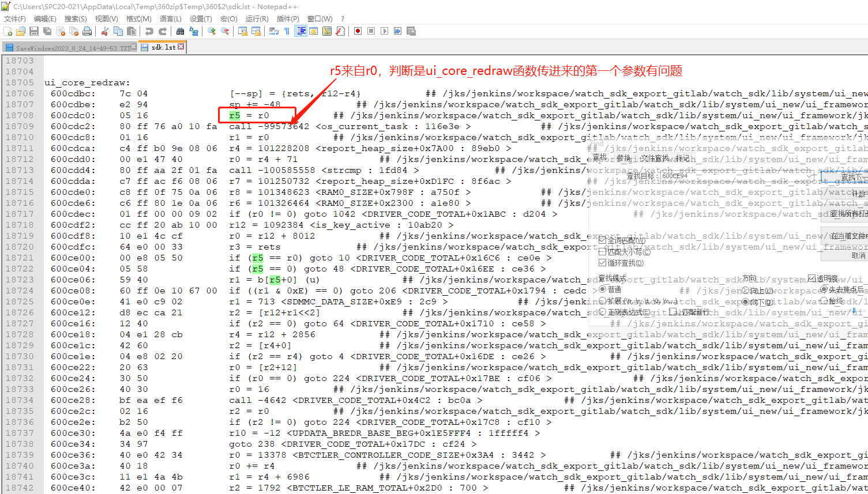
Task: Select the 正则表达式 regex radio button
Action: pyautogui.click(x=603, y=312)
